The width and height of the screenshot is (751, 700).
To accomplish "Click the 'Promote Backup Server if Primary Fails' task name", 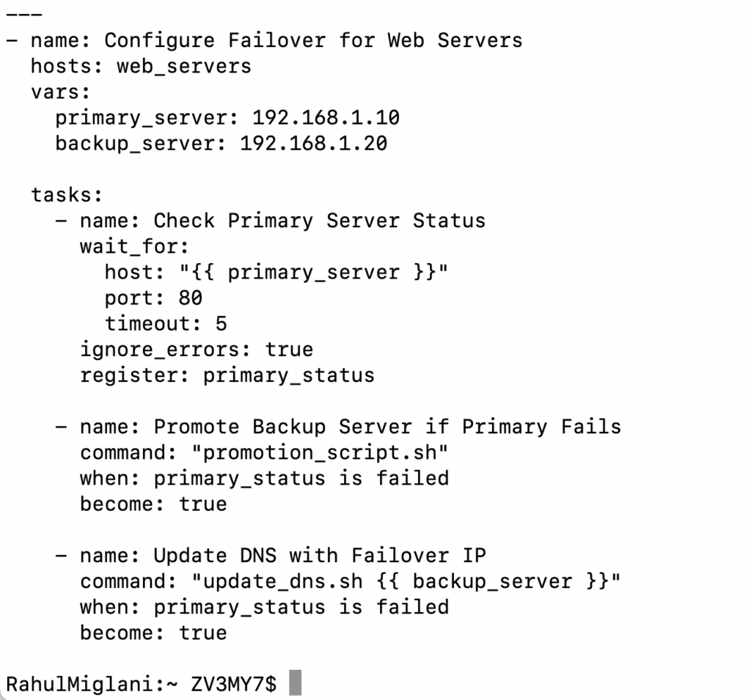I will (387, 427).
